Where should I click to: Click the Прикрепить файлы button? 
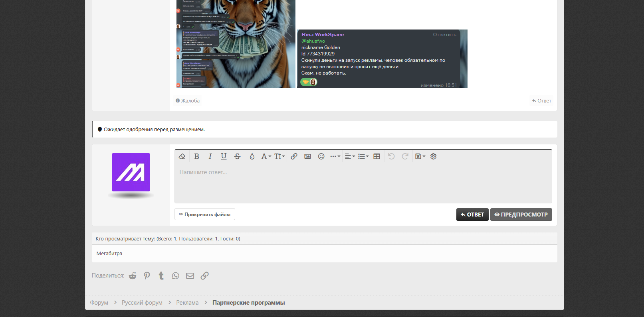click(x=205, y=214)
